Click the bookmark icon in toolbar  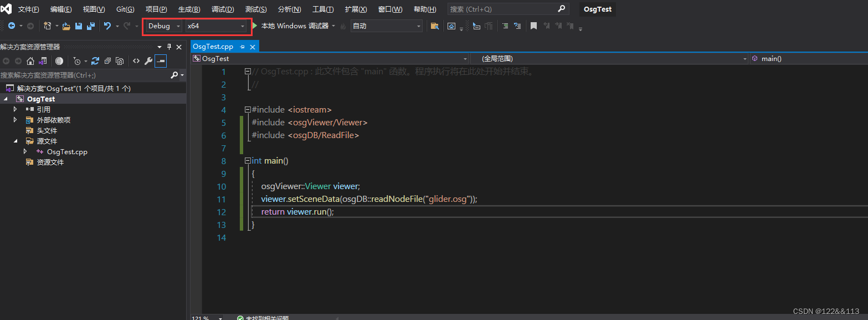pos(533,26)
